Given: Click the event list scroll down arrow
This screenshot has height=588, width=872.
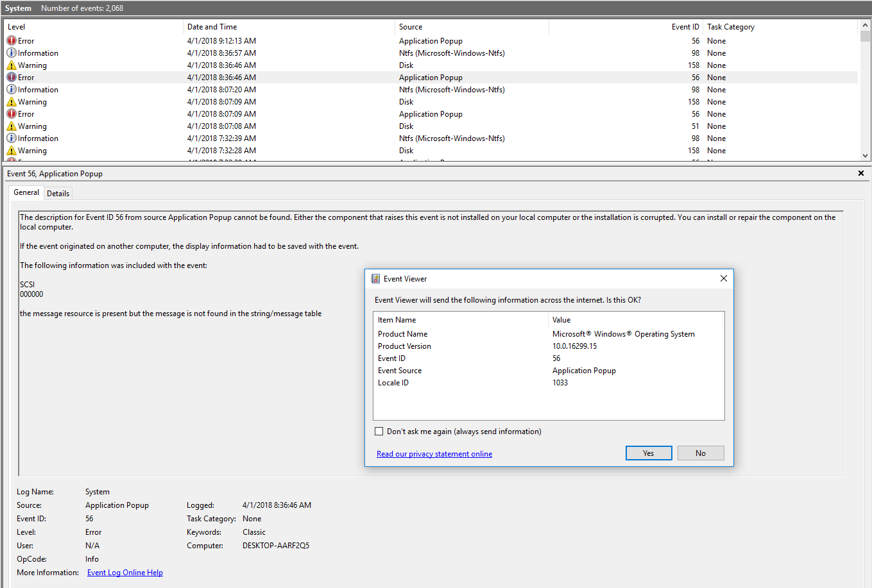Looking at the screenshot, I should coord(865,155).
